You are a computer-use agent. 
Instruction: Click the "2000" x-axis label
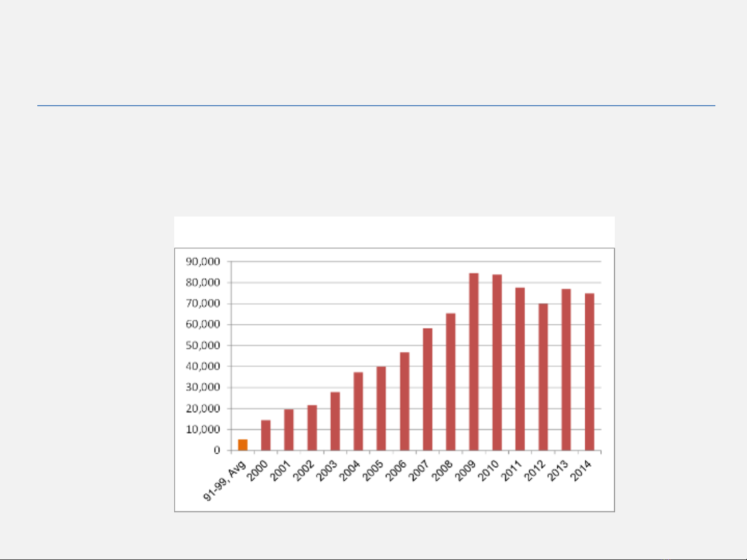pyautogui.click(x=257, y=470)
